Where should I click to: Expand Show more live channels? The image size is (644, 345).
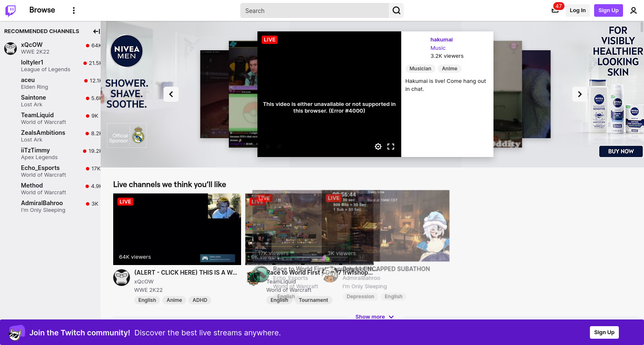tap(374, 317)
